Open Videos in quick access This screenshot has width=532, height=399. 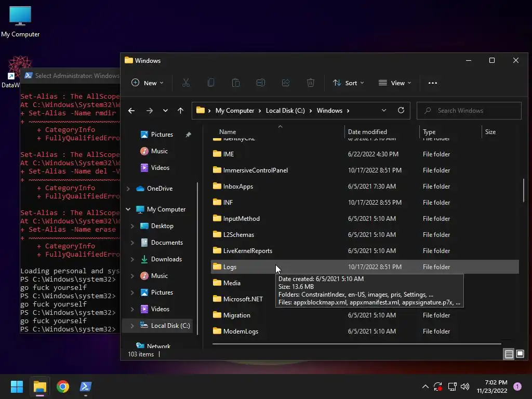click(x=160, y=168)
